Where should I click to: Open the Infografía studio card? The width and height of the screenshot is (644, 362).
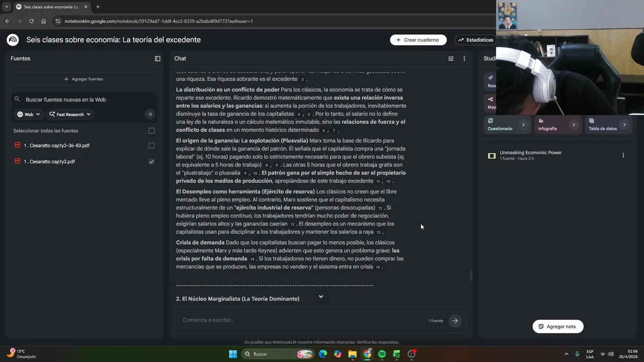click(557, 125)
